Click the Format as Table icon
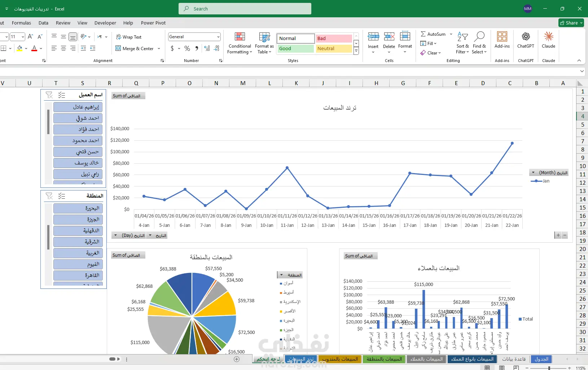Image resolution: width=588 pixels, height=370 pixels. [264, 37]
